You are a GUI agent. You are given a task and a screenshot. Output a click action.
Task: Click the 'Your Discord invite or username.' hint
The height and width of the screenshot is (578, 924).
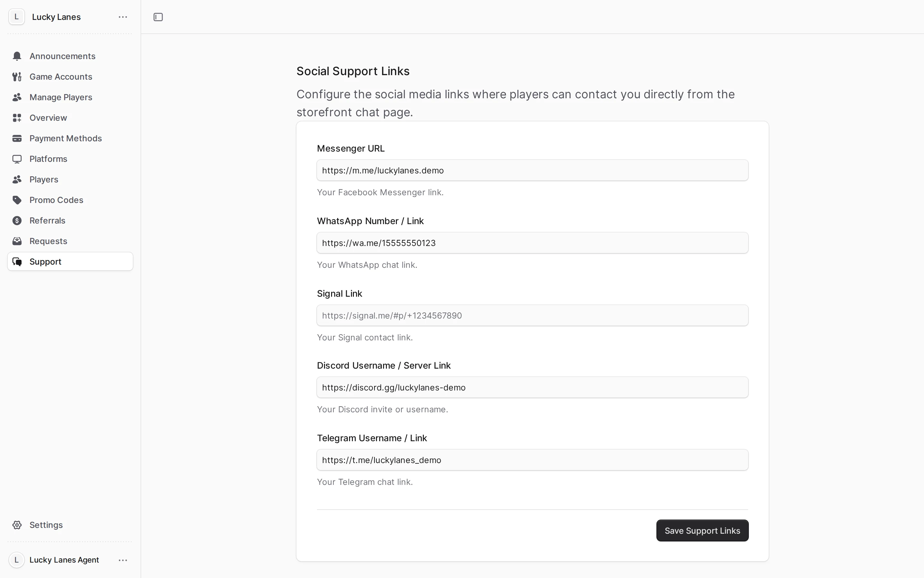click(382, 409)
